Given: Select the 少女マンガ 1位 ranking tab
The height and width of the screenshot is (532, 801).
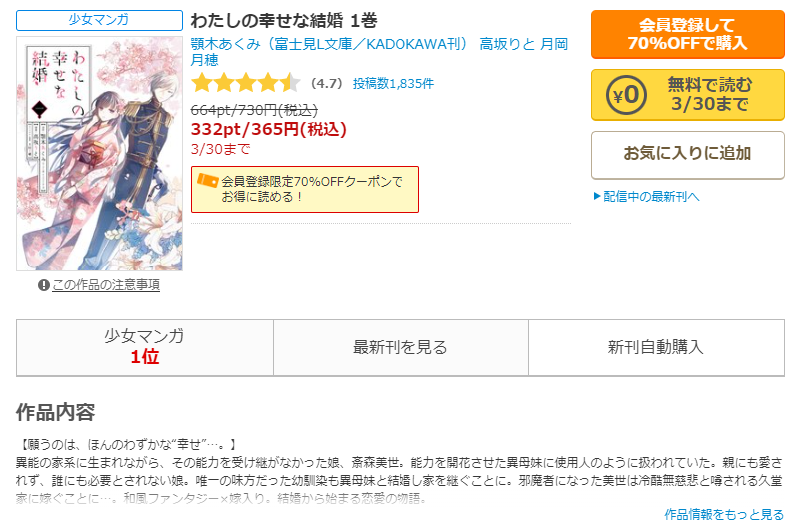Looking at the screenshot, I should pyautogui.click(x=145, y=348).
